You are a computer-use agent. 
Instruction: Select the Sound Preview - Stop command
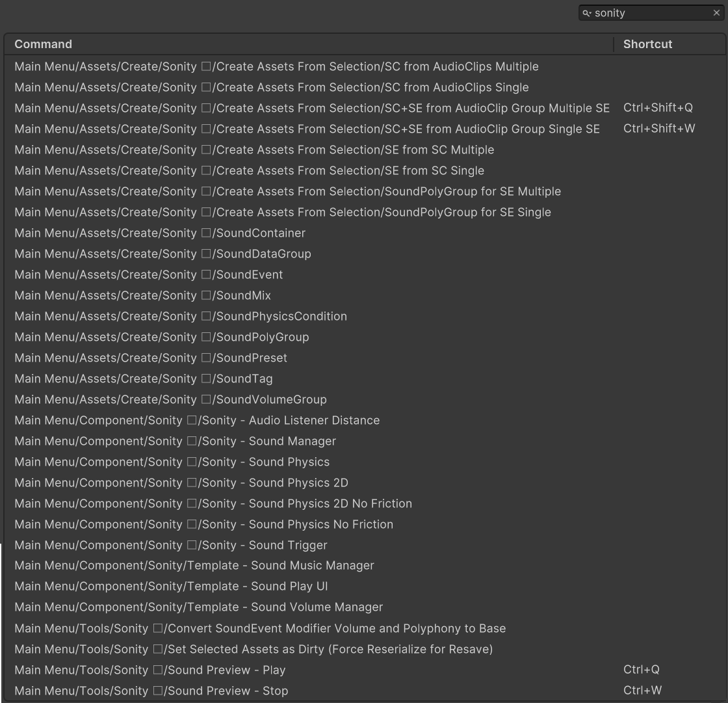click(364, 691)
